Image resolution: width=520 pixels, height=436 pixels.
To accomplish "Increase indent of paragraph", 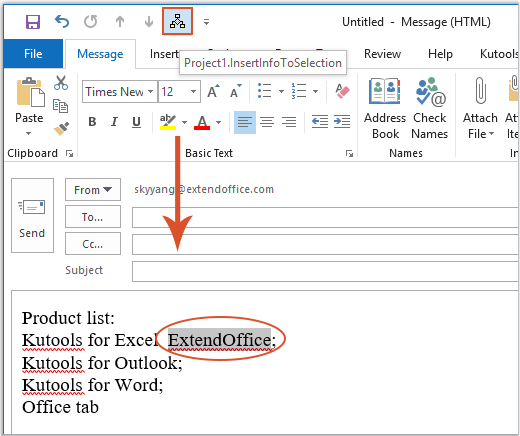I will (x=342, y=122).
